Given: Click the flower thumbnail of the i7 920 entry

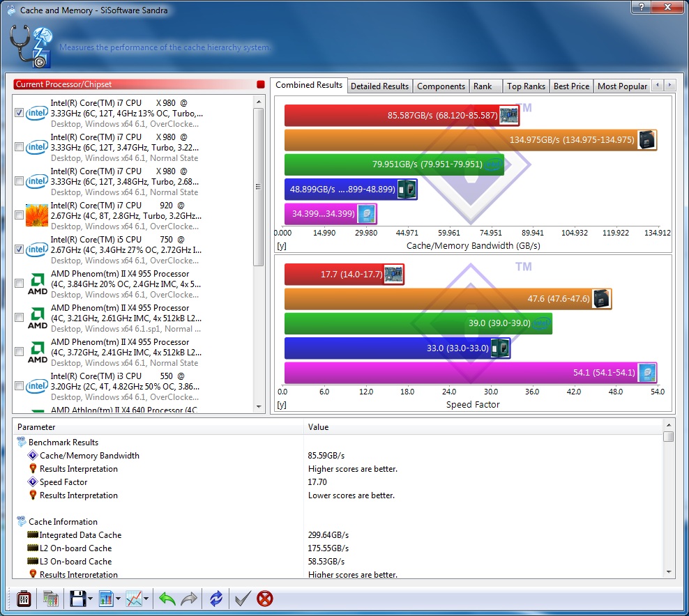Looking at the screenshot, I should pos(36,215).
